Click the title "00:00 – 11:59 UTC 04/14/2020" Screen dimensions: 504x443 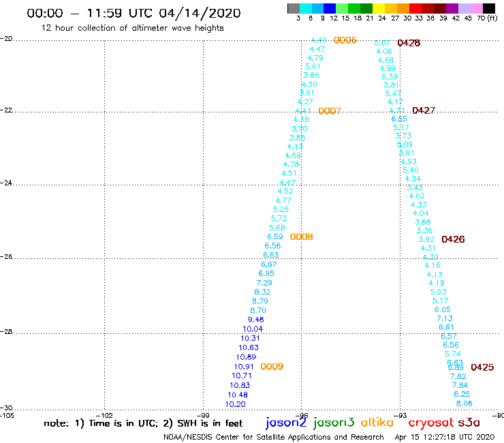click(133, 13)
